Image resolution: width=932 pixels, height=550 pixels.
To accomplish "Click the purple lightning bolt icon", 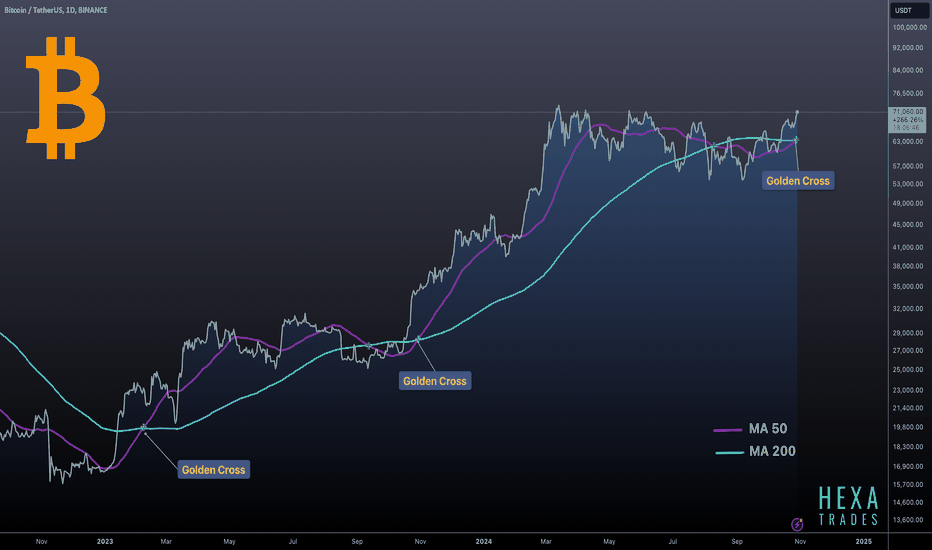I will tap(797, 524).
